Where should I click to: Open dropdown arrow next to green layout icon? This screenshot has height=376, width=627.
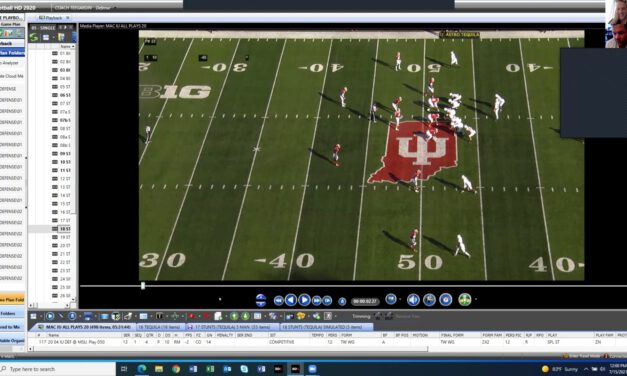[475, 300]
